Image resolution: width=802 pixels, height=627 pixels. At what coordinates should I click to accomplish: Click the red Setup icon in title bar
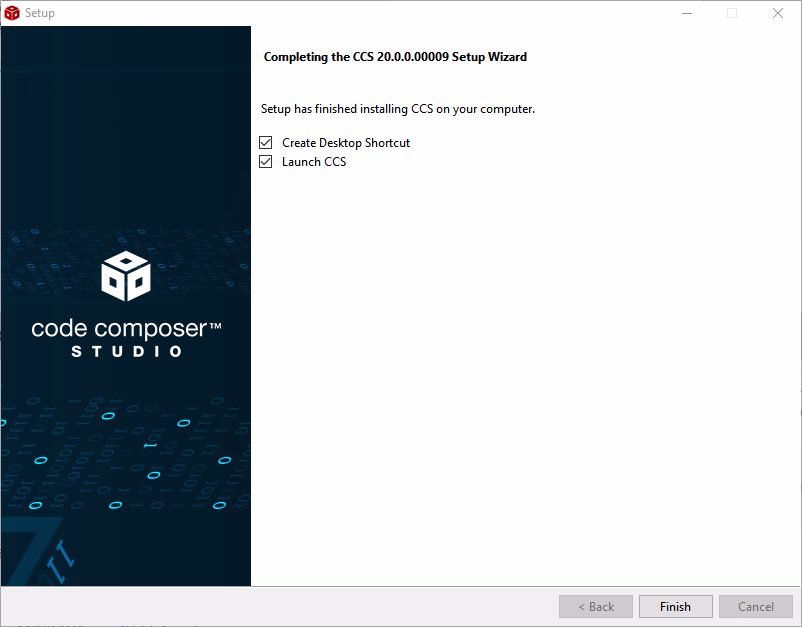click(12, 13)
